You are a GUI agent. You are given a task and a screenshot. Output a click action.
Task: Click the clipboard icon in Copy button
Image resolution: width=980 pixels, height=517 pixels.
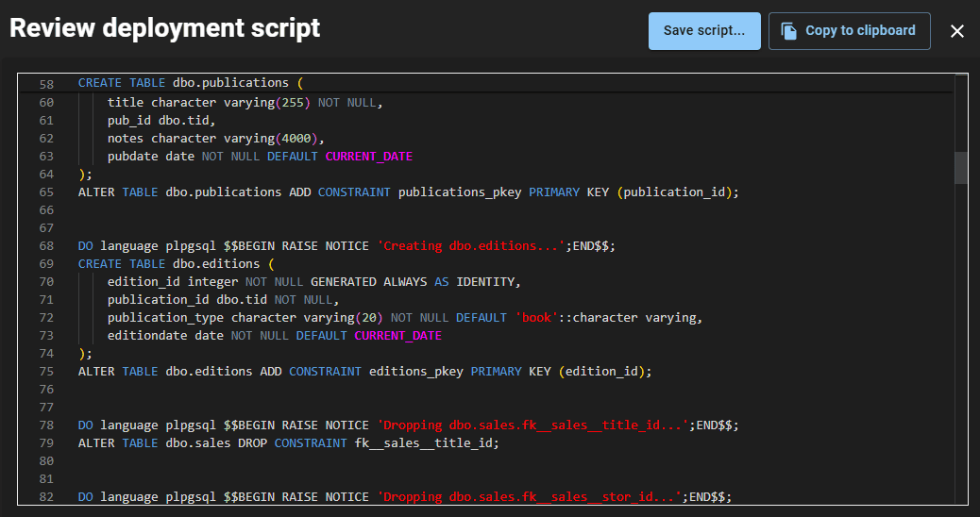(788, 31)
